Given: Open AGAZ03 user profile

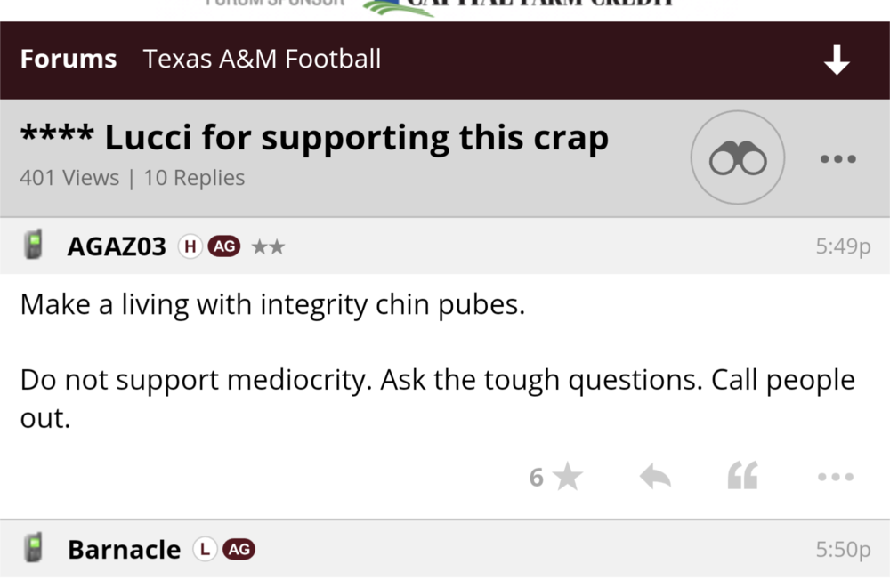Looking at the screenshot, I should click(117, 246).
